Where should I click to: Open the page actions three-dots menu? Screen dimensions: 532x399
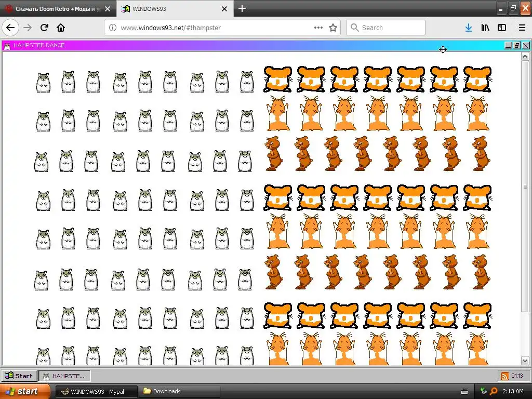click(x=318, y=28)
